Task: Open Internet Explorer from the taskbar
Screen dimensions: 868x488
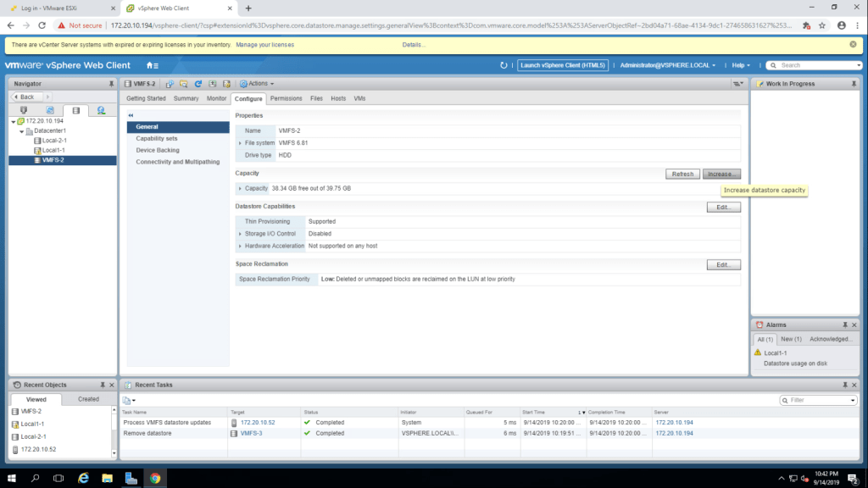Action: click(84, 478)
